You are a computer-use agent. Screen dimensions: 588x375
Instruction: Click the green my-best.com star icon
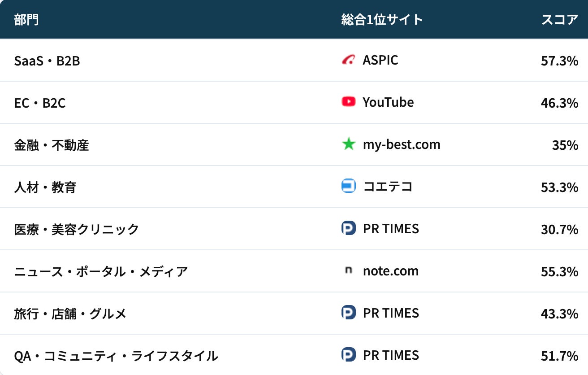[348, 144]
